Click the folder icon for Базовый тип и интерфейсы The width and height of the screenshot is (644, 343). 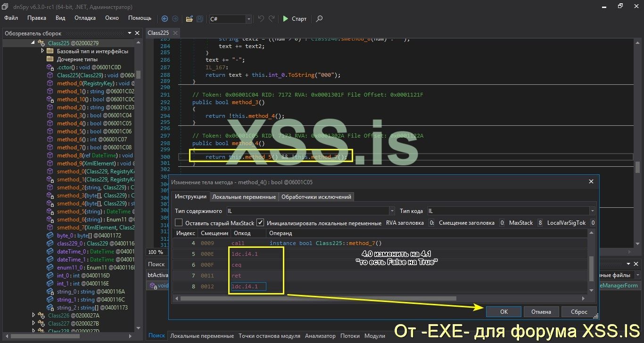[50, 51]
